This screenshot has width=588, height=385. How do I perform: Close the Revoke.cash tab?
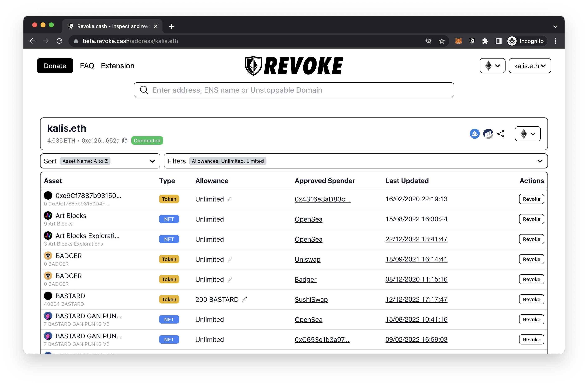click(156, 26)
